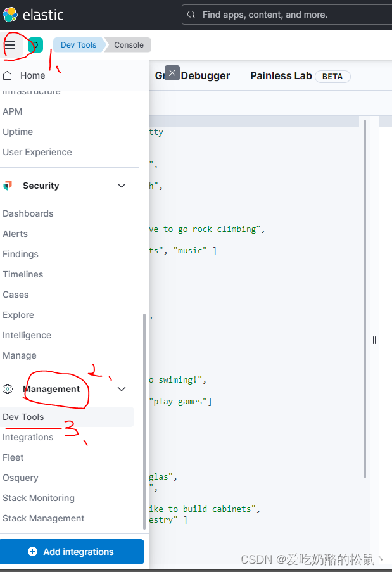This screenshot has width=392, height=572.
Task: Click the Home icon in sidebar
Action: 8,75
